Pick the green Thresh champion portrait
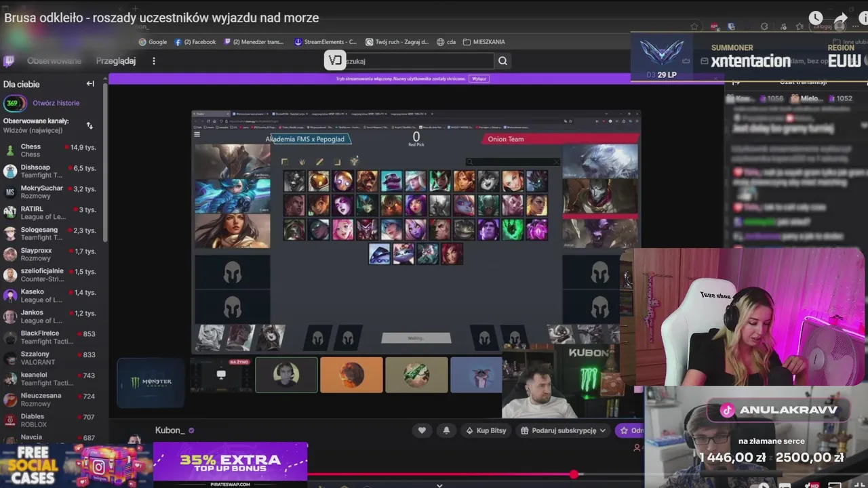Viewport: 868px width, 488px height. (x=513, y=229)
